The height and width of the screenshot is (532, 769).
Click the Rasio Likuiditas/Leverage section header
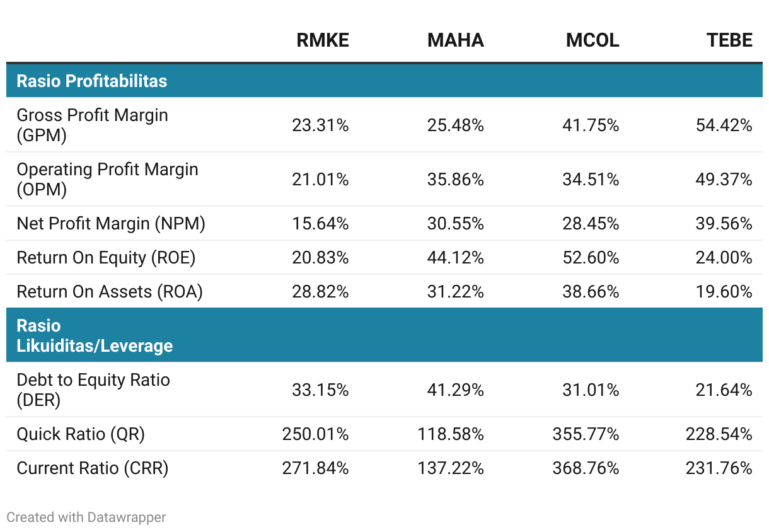click(x=95, y=335)
